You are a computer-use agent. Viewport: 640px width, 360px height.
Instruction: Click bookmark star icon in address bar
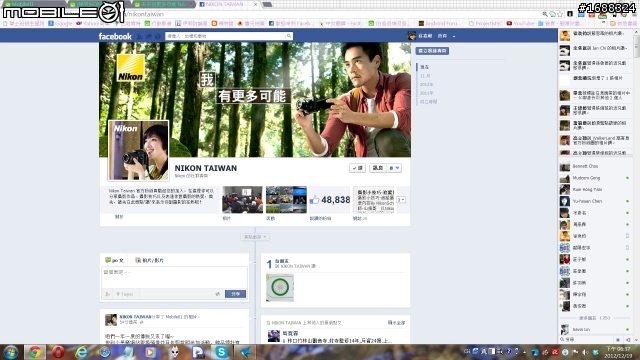tap(560, 14)
